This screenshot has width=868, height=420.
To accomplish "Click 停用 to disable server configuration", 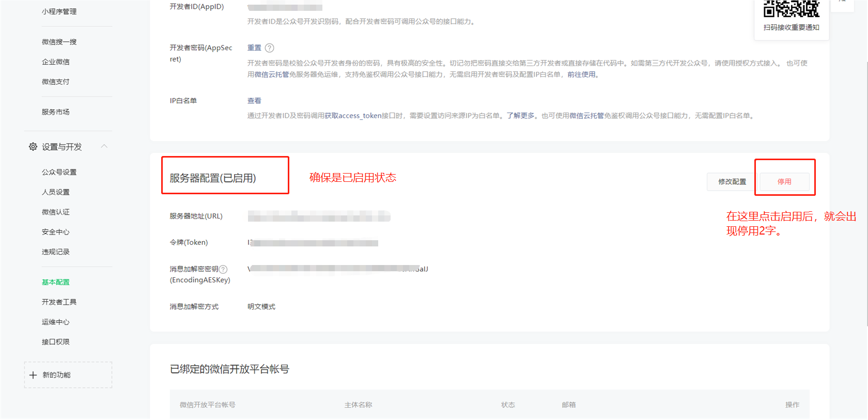I will tap(784, 182).
